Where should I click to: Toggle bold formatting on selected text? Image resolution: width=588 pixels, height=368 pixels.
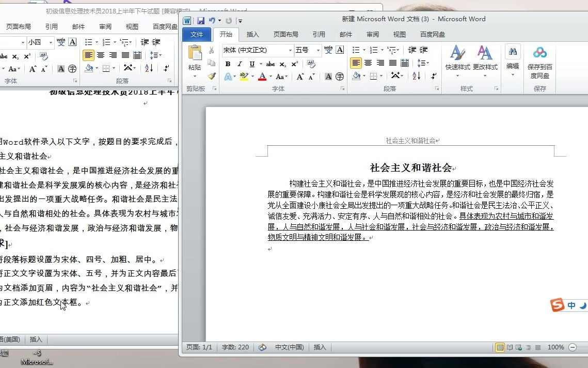tap(228, 64)
